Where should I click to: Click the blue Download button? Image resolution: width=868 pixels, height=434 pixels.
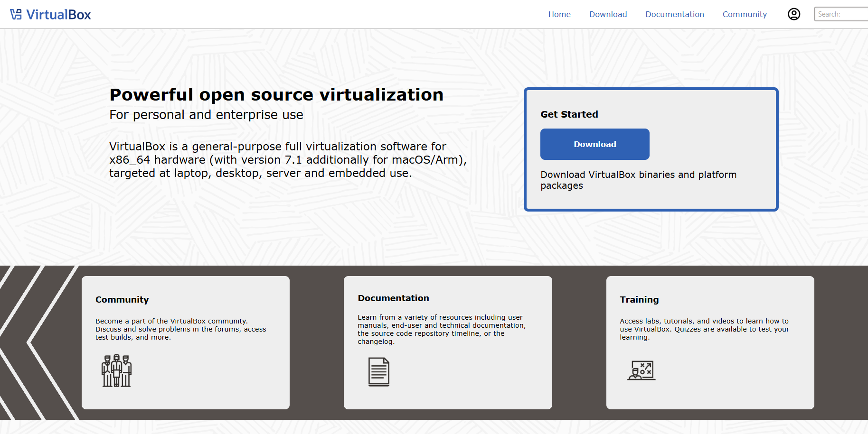pyautogui.click(x=594, y=144)
